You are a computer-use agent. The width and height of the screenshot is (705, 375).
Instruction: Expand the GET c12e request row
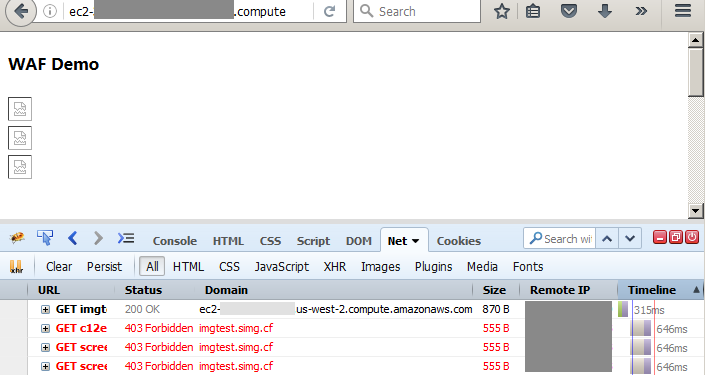45,328
